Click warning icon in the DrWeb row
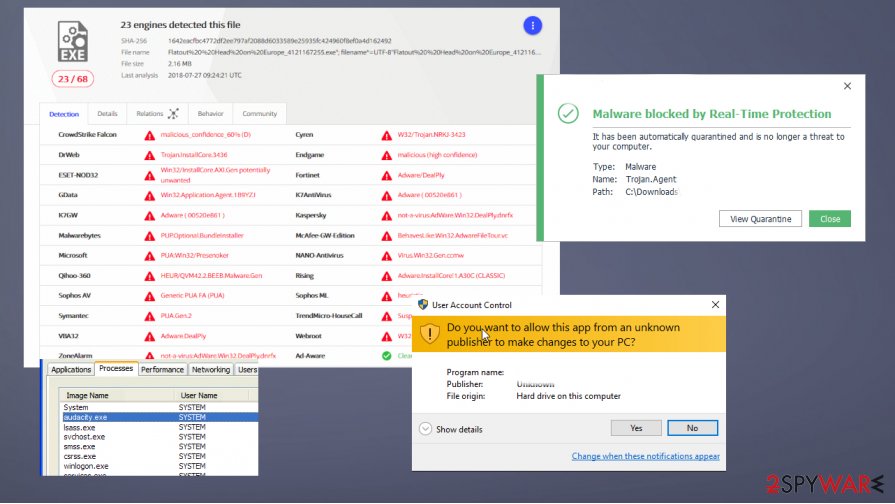This screenshot has width=895, height=504. click(x=150, y=155)
